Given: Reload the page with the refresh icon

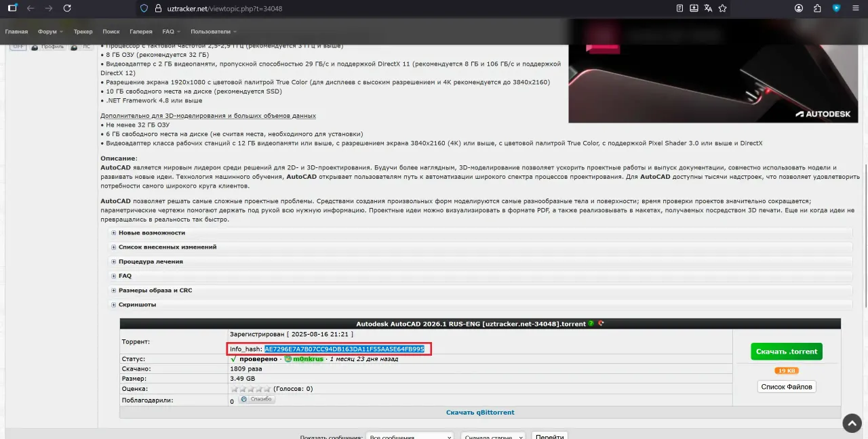Looking at the screenshot, I should (x=66, y=8).
